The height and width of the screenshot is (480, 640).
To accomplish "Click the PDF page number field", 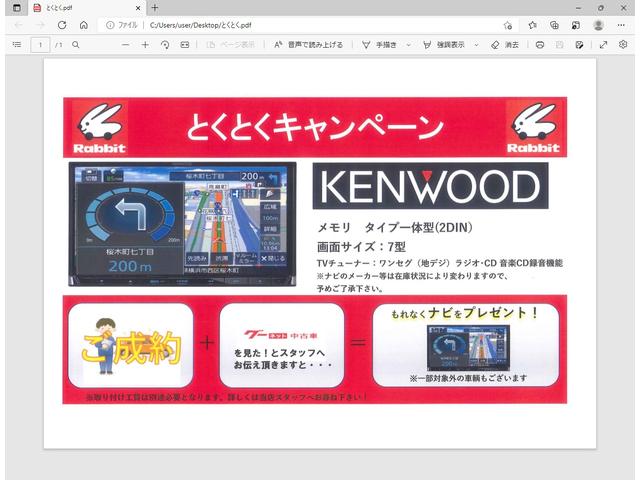I will pyautogui.click(x=40, y=45).
